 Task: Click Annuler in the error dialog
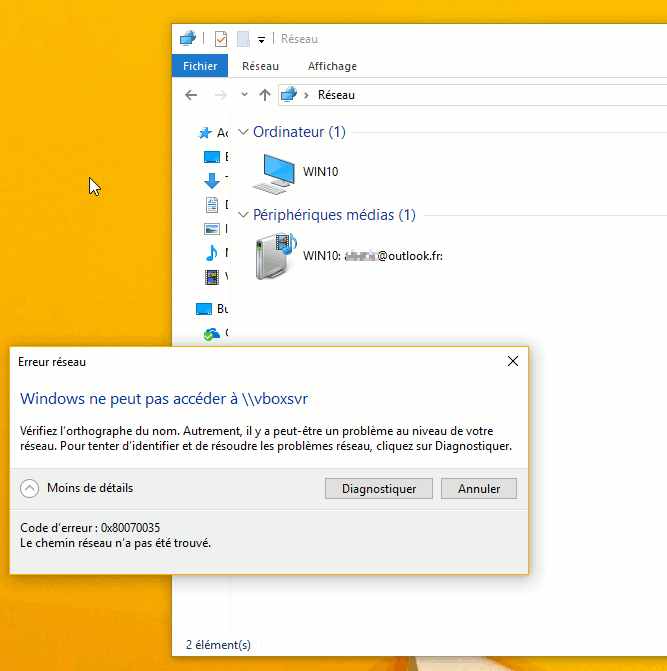coord(479,489)
